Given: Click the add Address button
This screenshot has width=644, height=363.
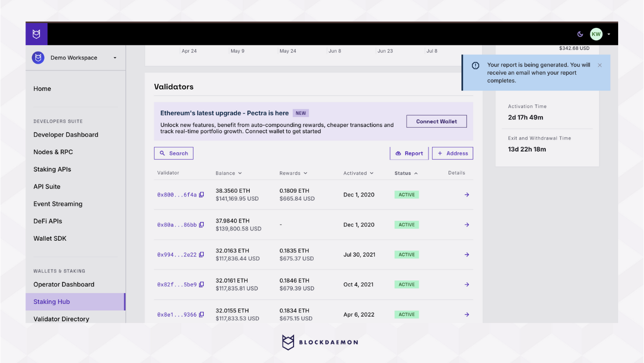Looking at the screenshot, I should tap(452, 153).
